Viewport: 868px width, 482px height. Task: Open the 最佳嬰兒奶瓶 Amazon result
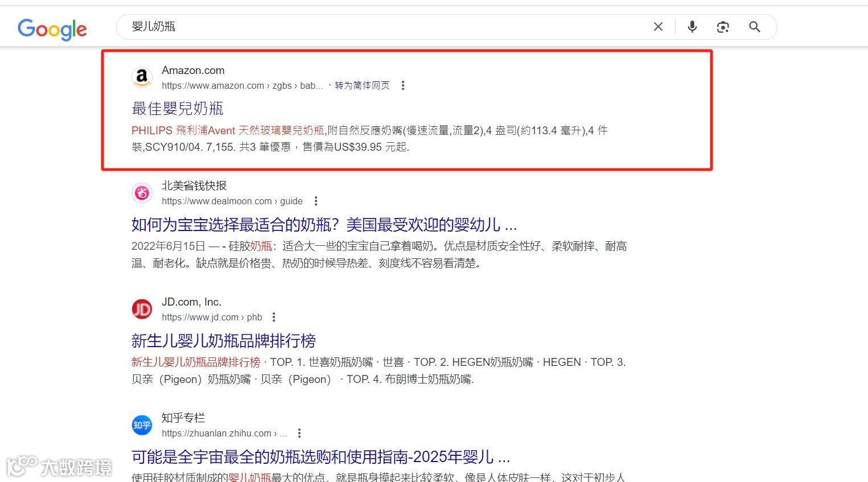click(178, 109)
